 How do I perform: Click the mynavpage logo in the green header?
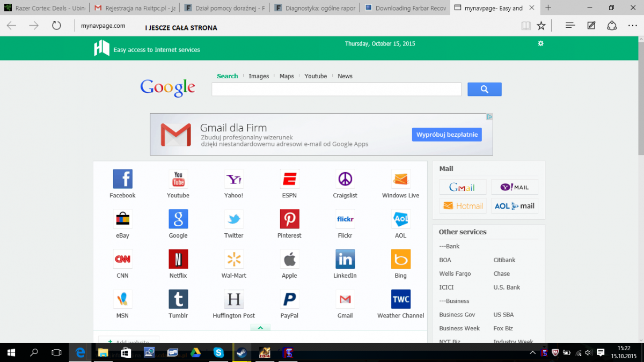pos(102,48)
